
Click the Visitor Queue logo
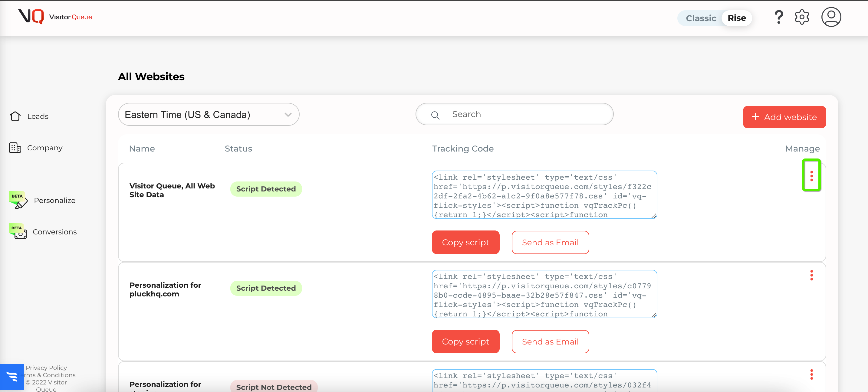point(55,17)
